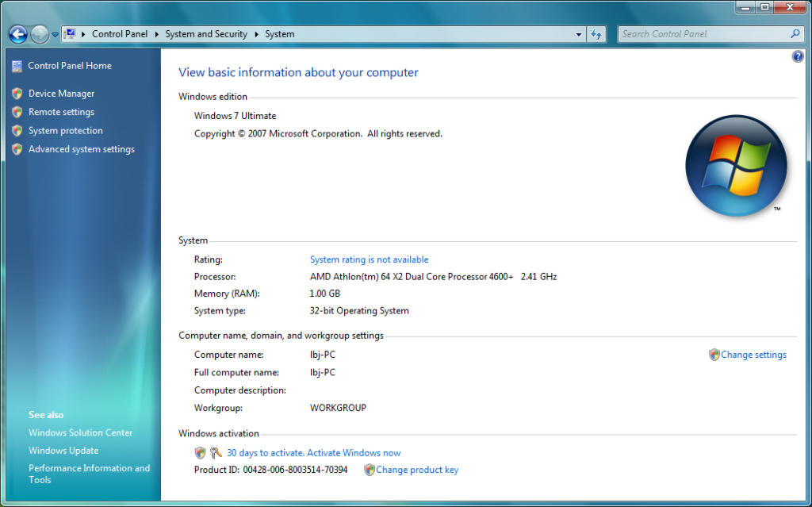Image resolution: width=812 pixels, height=507 pixels.
Task: Click the View basic information heading
Action: click(x=298, y=72)
